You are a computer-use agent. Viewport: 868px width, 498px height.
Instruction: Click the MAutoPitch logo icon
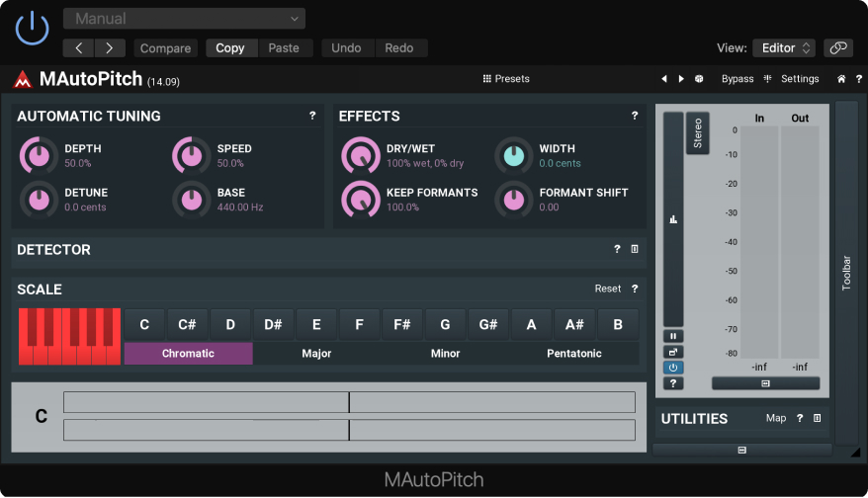click(x=22, y=80)
